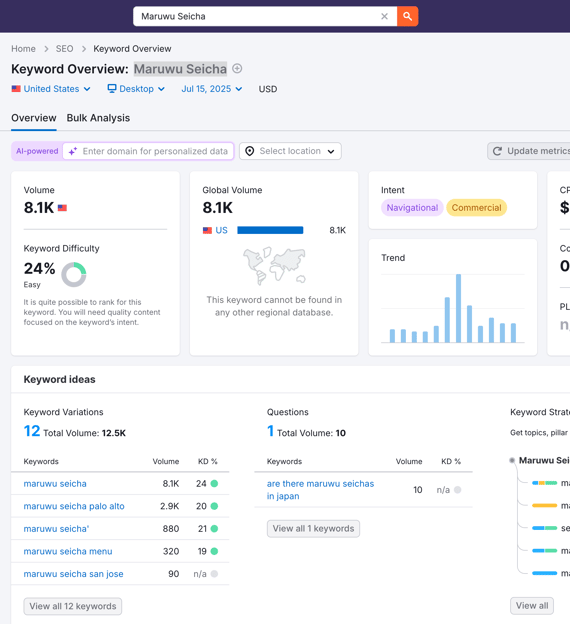Click View all button under Keyword Strategy
This screenshot has height=624, width=570.
(x=532, y=606)
